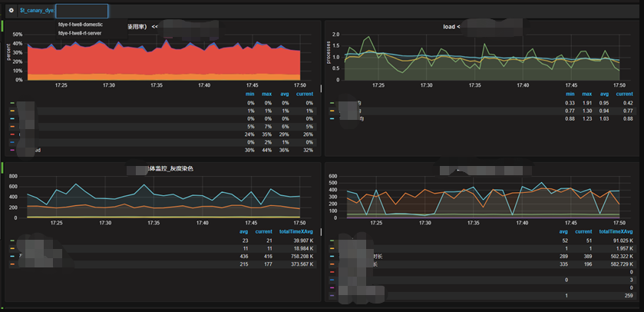The height and width of the screenshot is (312, 644).
Task: Pick green swatch in 91.025 K row
Action: tap(332, 241)
